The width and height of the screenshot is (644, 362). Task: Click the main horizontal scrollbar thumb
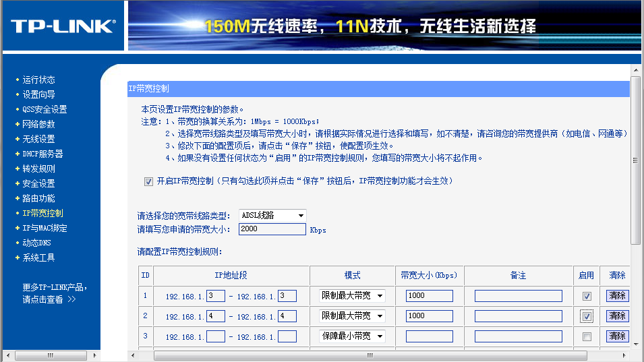point(370,355)
